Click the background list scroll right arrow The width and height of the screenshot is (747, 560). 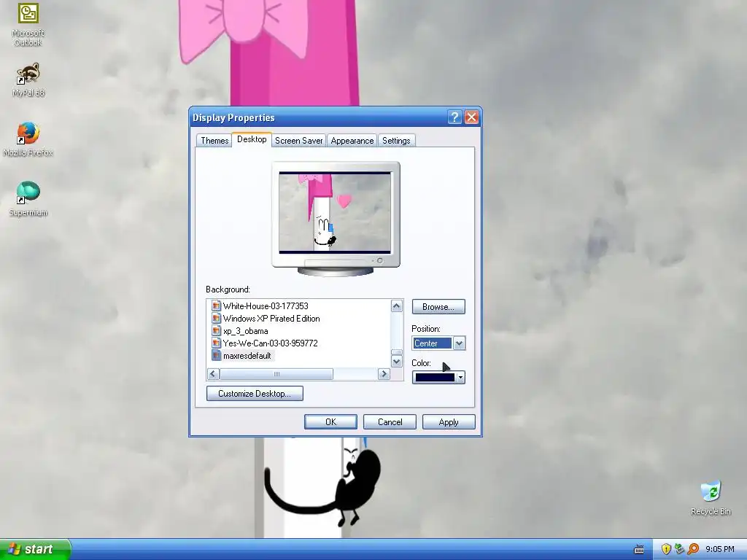(384, 374)
